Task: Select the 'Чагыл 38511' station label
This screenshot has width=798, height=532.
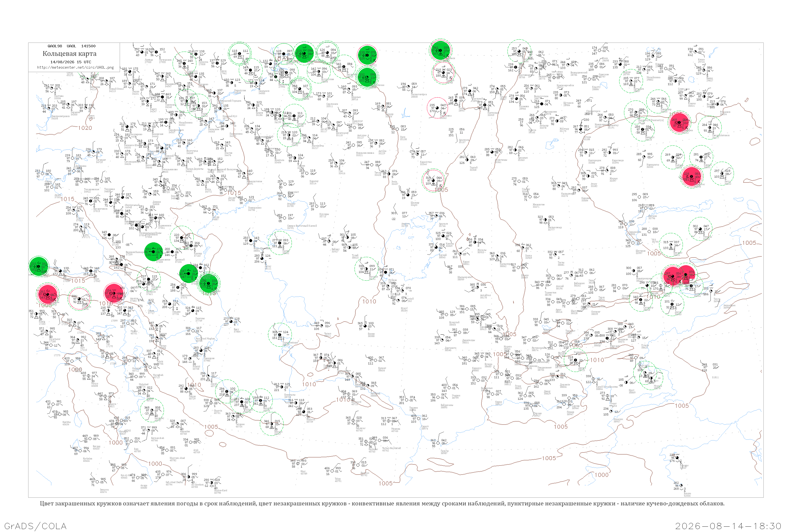Action: pyautogui.click(x=327, y=335)
